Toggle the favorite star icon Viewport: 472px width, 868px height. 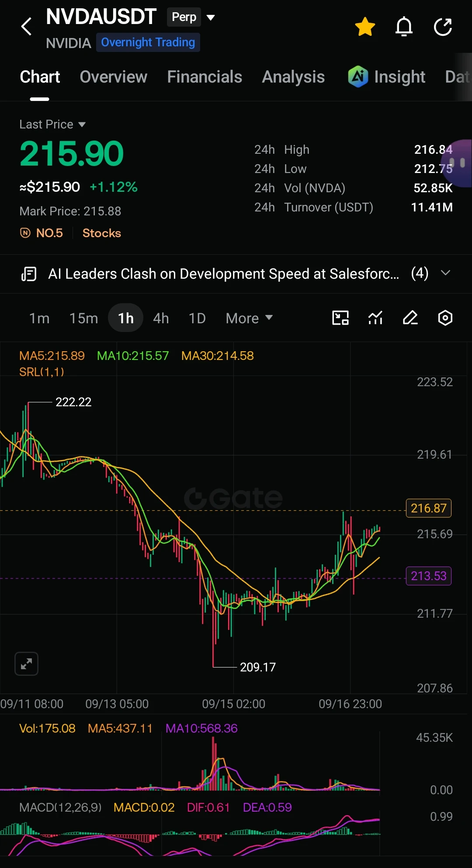[x=365, y=27]
